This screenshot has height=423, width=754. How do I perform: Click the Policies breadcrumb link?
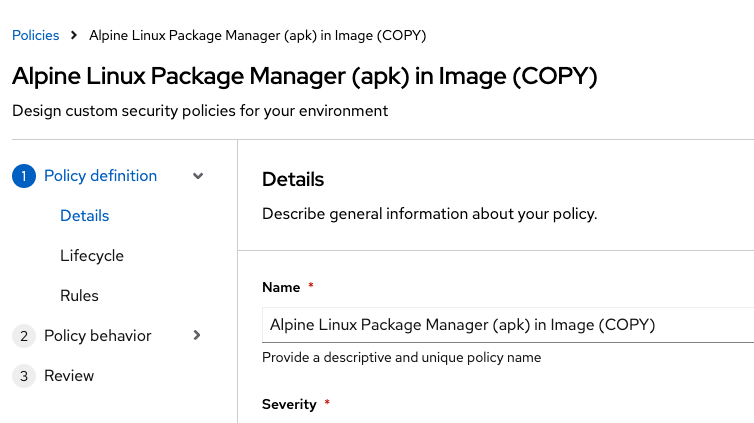36,35
